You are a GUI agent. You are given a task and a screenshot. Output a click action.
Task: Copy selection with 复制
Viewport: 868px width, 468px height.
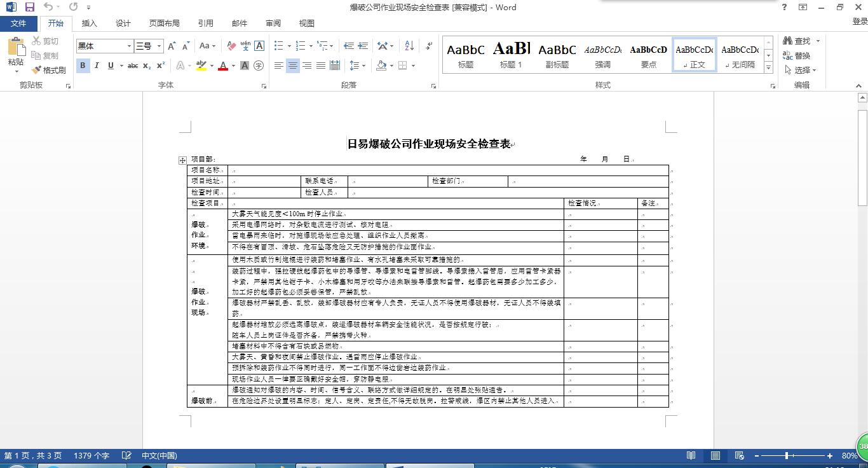(x=45, y=55)
